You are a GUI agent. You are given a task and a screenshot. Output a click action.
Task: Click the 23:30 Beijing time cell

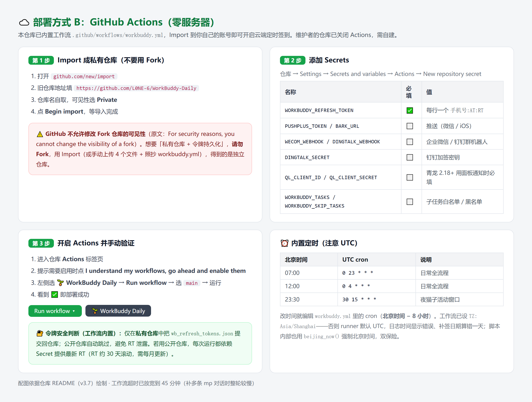pyautogui.click(x=309, y=299)
